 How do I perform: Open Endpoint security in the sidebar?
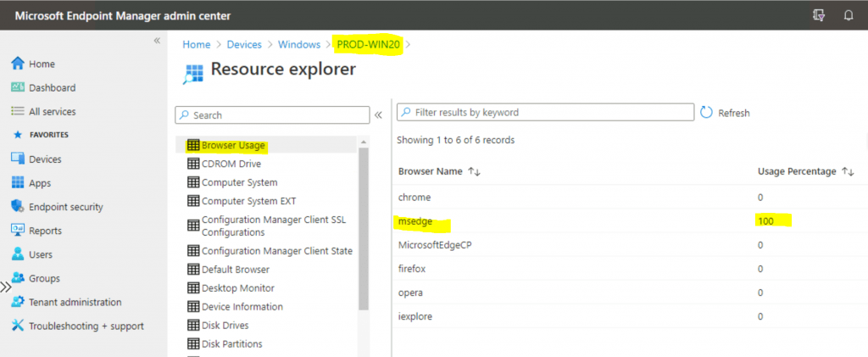pyautogui.click(x=66, y=207)
